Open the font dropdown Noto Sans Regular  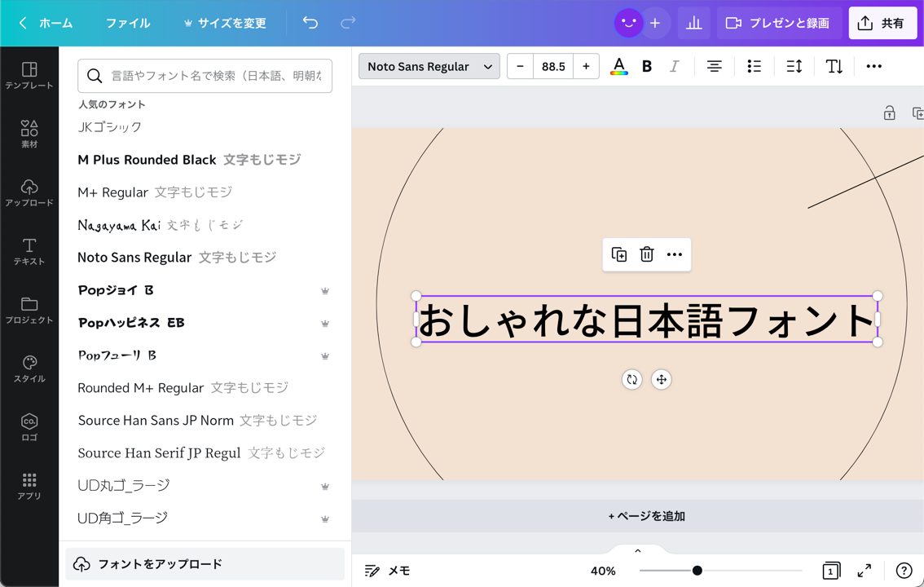[x=429, y=67]
